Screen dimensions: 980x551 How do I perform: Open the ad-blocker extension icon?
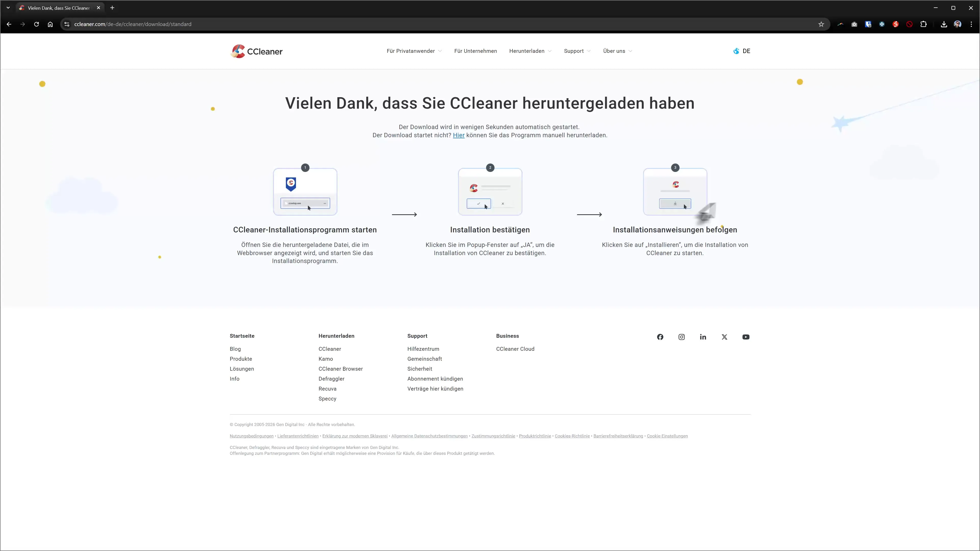909,24
